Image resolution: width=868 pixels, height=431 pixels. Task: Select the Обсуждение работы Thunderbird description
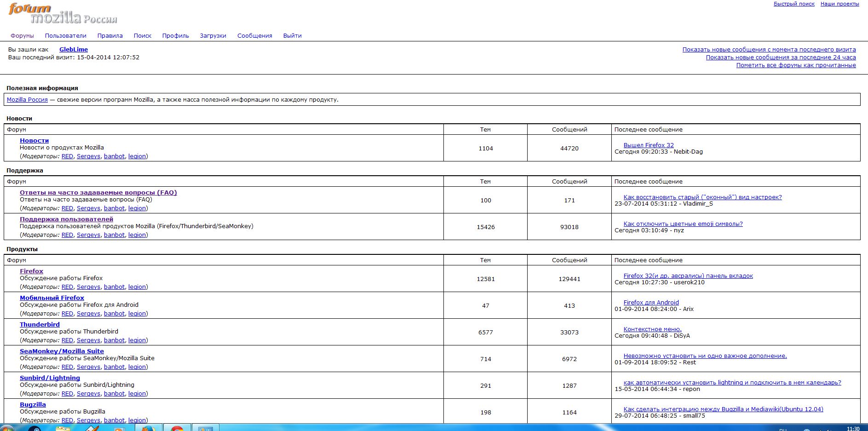(x=69, y=331)
